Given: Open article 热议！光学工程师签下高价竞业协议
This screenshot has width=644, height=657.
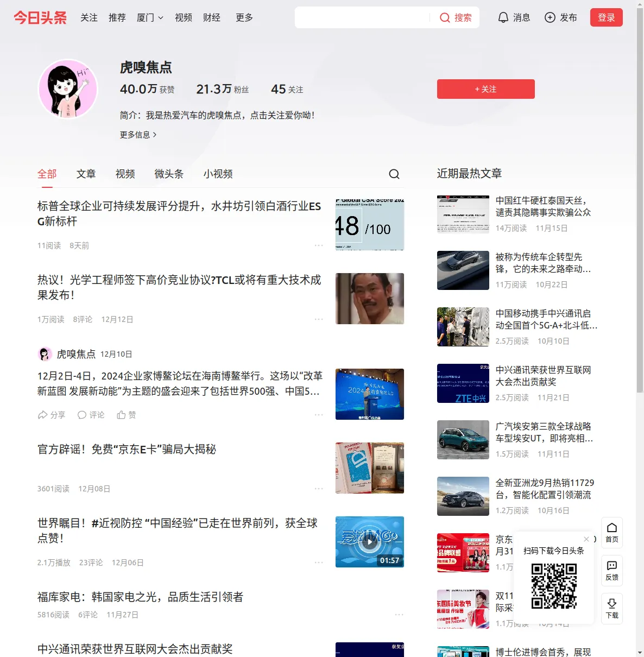Looking at the screenshot, I should (179, 288).
